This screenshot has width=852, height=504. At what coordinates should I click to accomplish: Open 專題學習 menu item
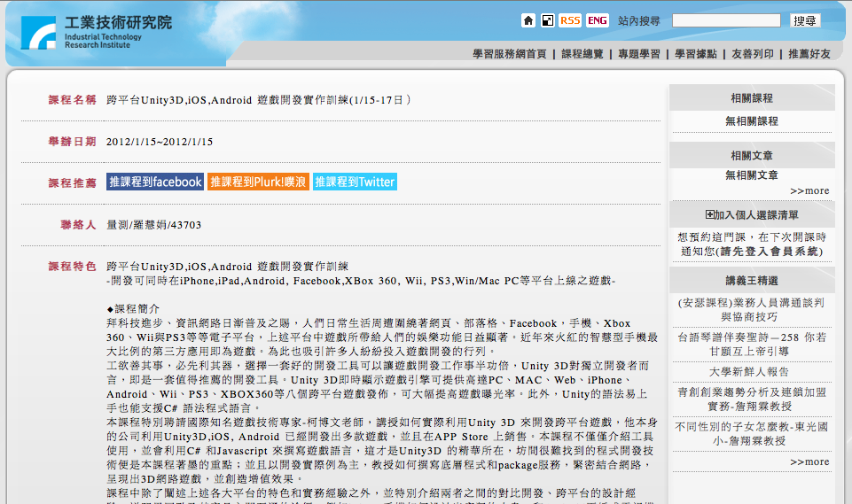[639, 54]
